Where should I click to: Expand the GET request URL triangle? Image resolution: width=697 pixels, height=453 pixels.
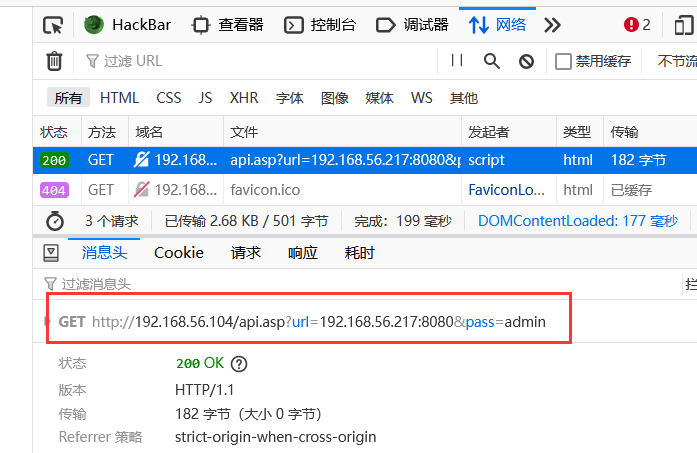click(x=48, y=321)
